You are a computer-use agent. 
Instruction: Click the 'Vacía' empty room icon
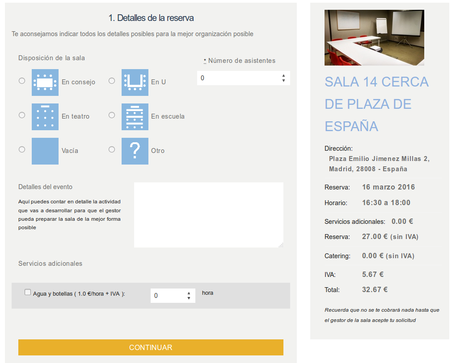coord(45,151)
